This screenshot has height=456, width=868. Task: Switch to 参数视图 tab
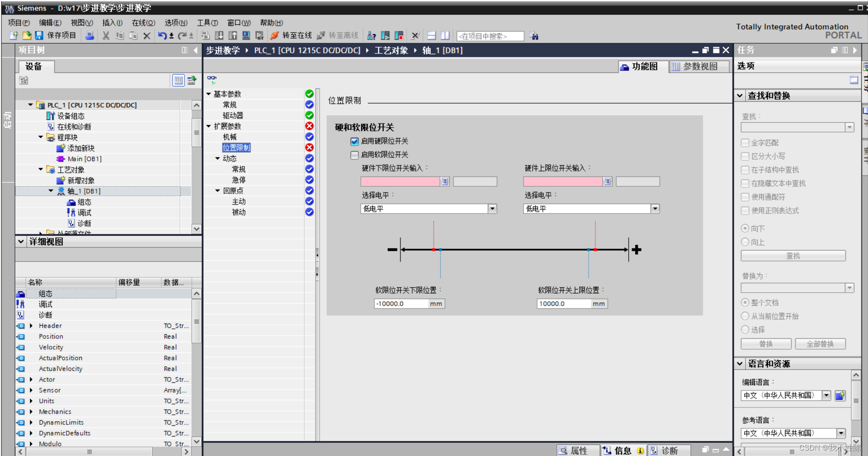point(699,66)
